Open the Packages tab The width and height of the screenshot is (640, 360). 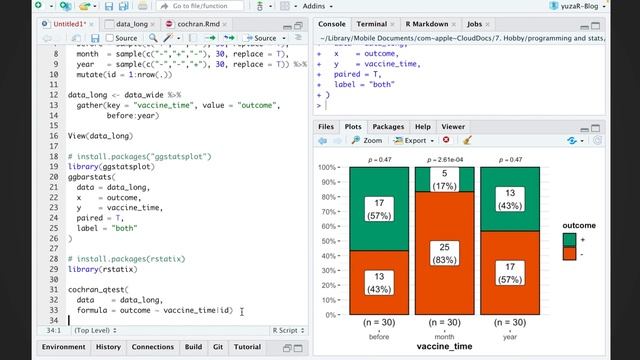coord(388,127)
